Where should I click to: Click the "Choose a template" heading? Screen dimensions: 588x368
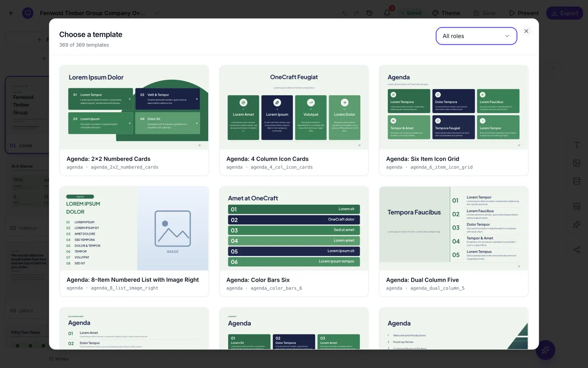pyautogui.click(x=91, y=34)
